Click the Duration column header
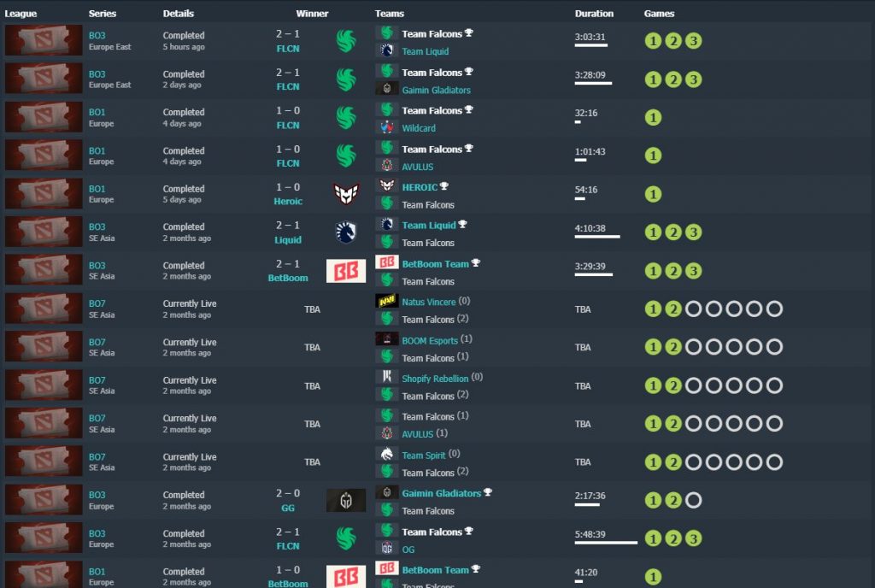Image resolution: width=875 pixels, height=588 pixels. click(594, 14)
